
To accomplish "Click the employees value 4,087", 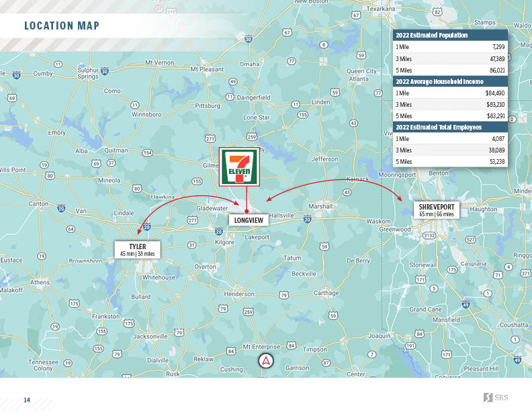I will [x=498, y=139].
